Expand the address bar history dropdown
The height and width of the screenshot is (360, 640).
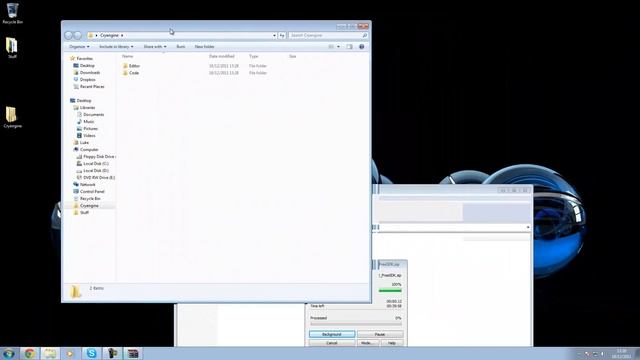274,36
